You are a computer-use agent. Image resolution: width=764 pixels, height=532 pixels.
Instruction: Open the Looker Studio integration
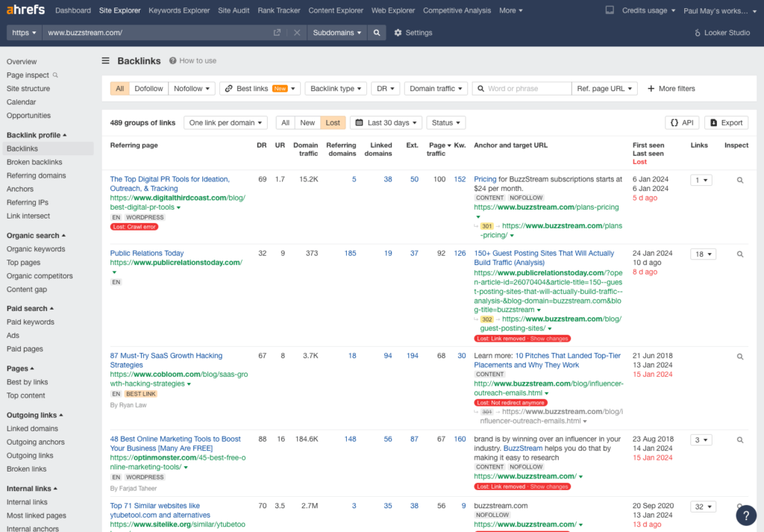click(x=721, y=33)
